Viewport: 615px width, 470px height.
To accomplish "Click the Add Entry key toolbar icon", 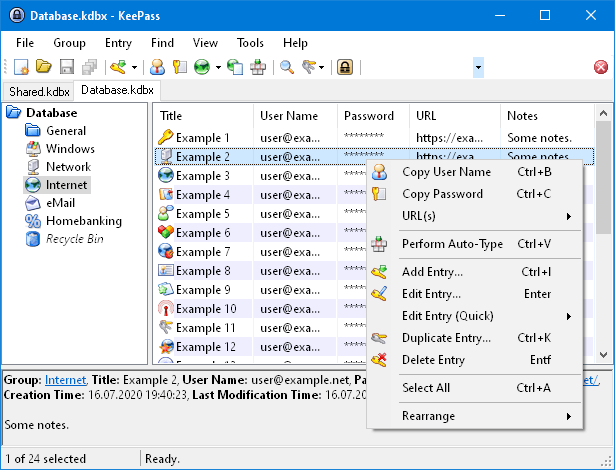I will coord(118,67).
